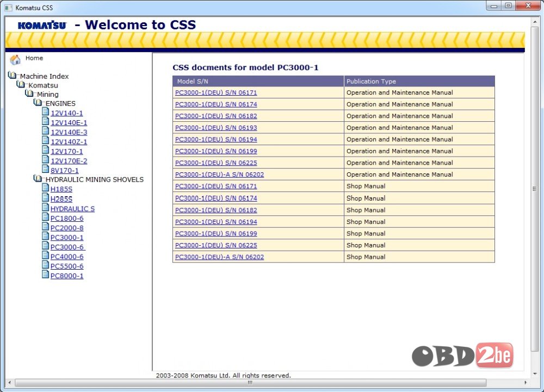
Task: Select the PC8000-1 model link
Action: pos(67,276)
